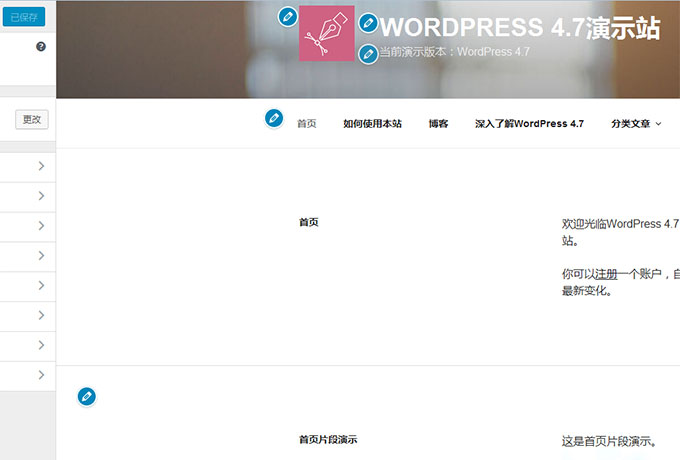Click the pencil edit shortcut beside site logo
Viewport: 680px width, 460px height.
tap(288, 17)
